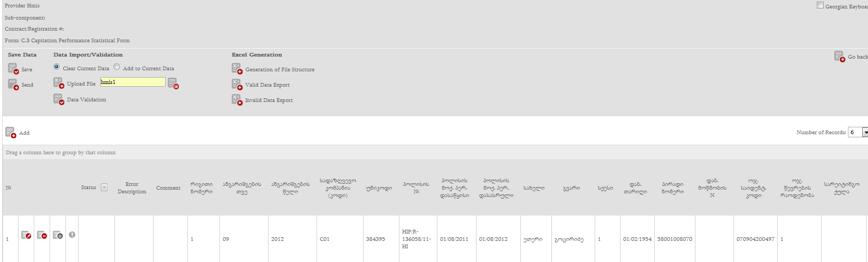Screen dimensions: 868x262
Task: Click the hmis1 upload file text field
Action: tap(132, 82)
